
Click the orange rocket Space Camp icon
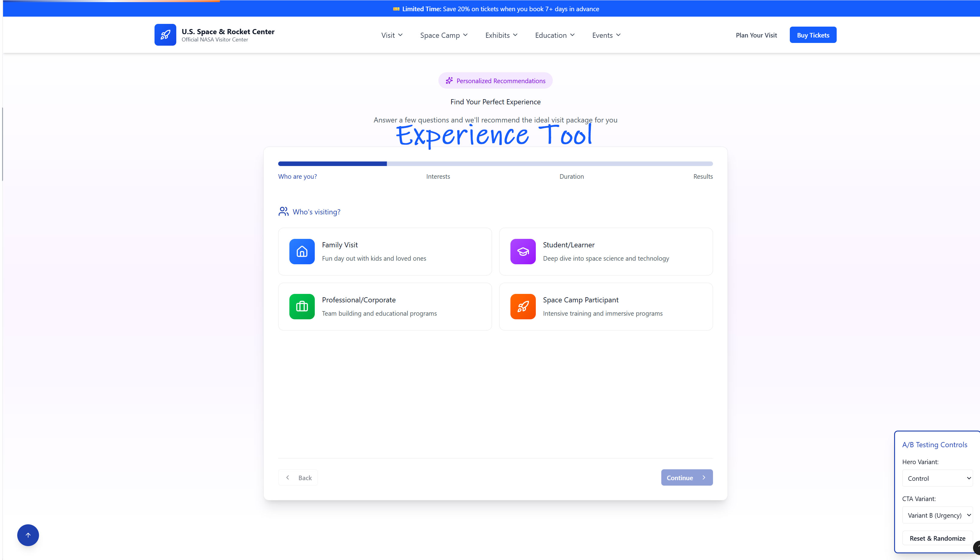[523, 307]
